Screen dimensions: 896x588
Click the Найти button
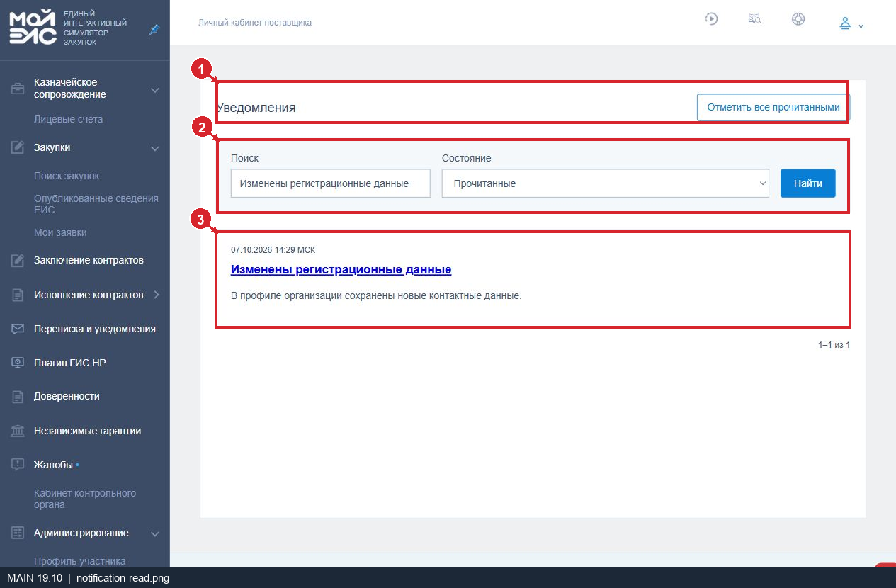[x=808, y=183]
